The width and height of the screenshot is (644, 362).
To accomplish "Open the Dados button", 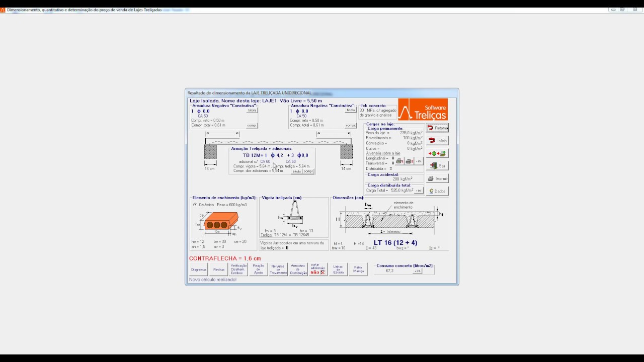I will 437,191.
